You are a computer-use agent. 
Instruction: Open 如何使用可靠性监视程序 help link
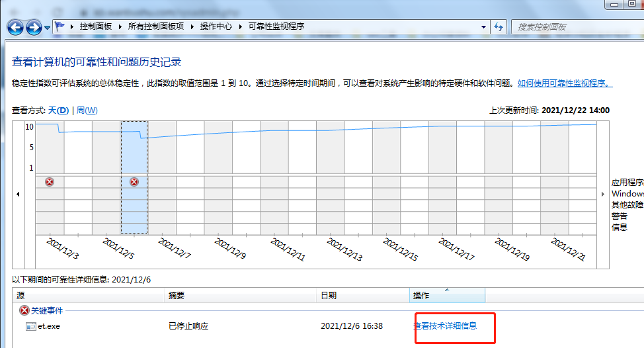pyautogui.click(x=565, y=83)
